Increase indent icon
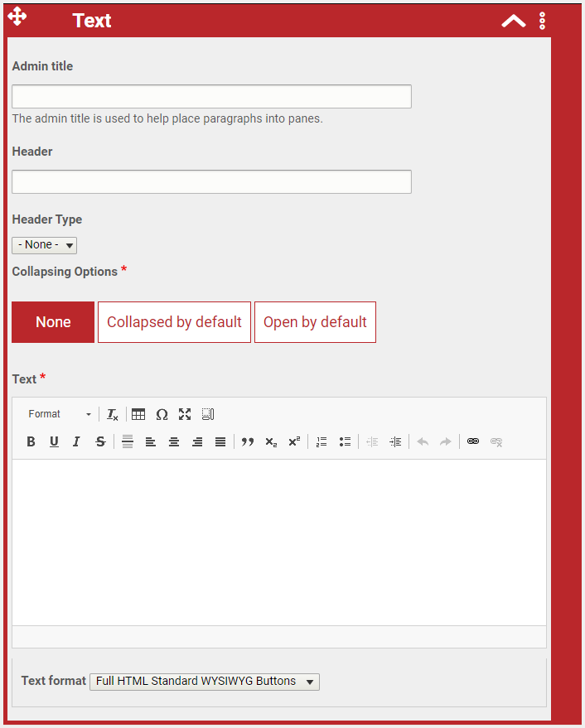585x728 pixels. 395,441
